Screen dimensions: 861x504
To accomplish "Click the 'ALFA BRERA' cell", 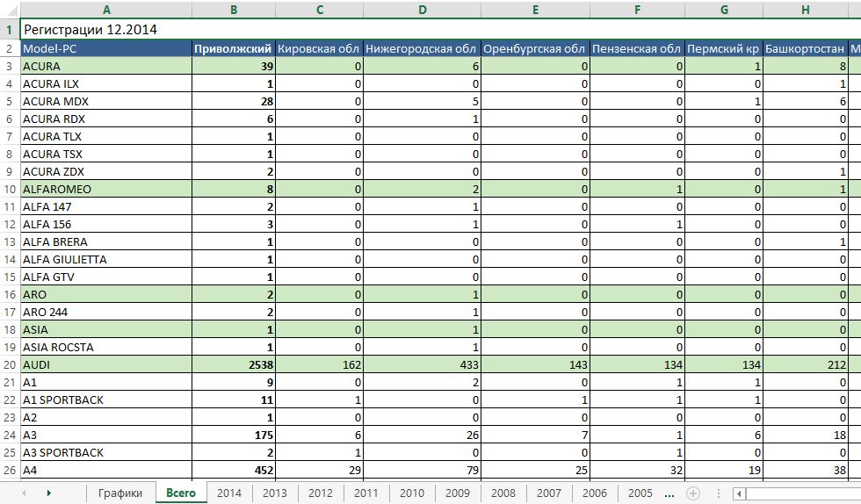I will (106, 241).
